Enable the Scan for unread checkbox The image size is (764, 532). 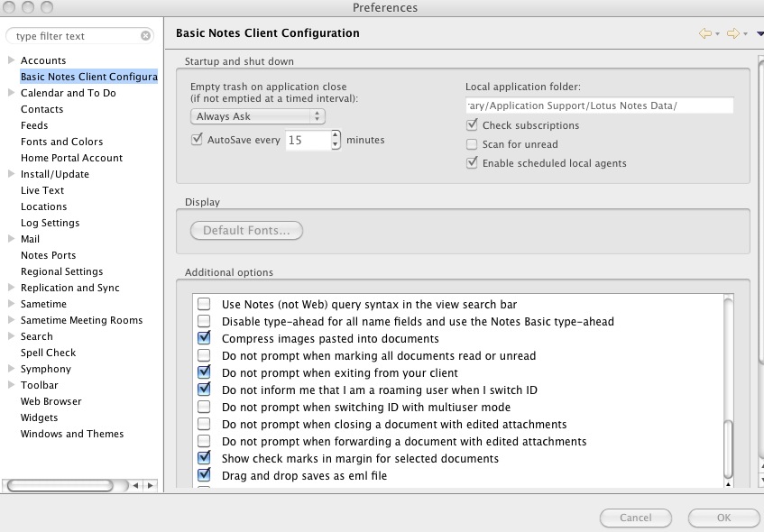[472, 144]
